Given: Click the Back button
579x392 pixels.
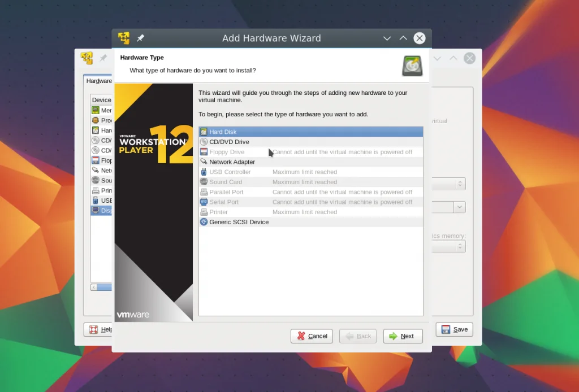Looking at the screenshot, I should click(x=358, y=336).
